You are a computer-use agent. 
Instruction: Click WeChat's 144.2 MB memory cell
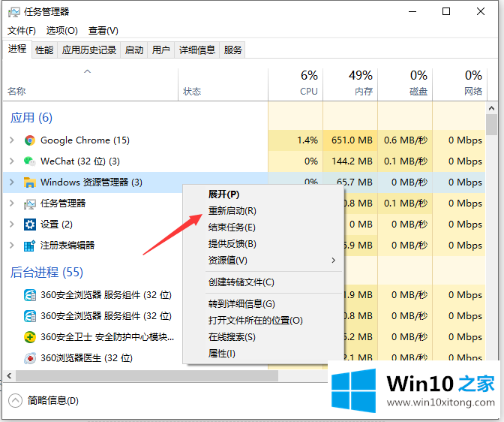tap(350, 161)
